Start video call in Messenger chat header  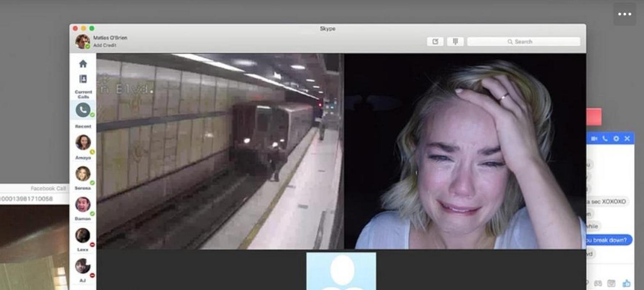click(594, 138)
